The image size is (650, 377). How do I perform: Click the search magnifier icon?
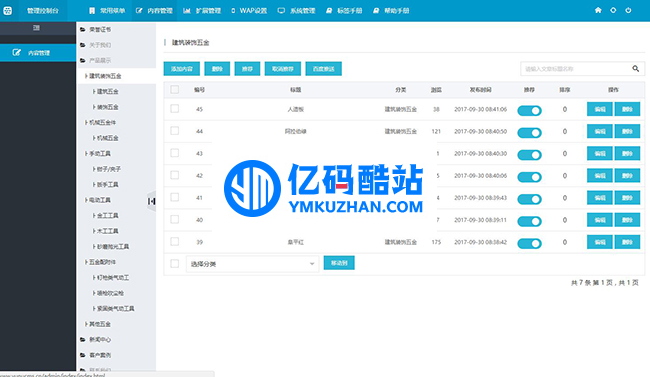pyautogui.click(x=635, y=68)
